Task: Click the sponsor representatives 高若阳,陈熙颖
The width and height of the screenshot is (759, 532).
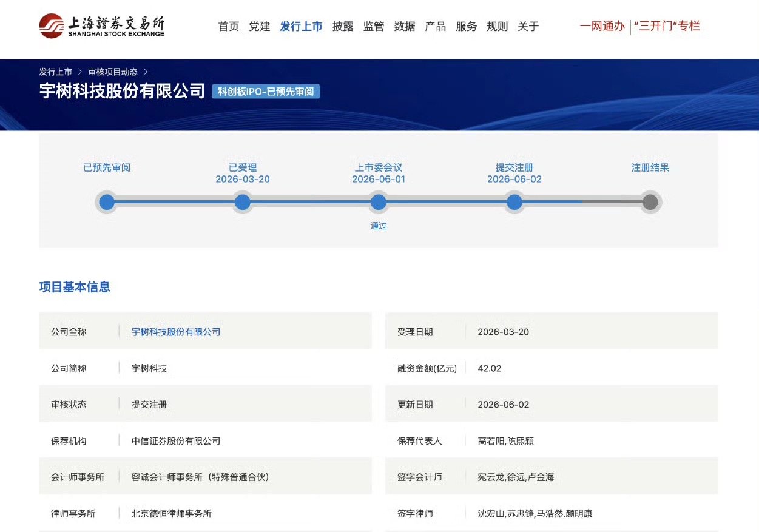Action: (x=506, y=441)
